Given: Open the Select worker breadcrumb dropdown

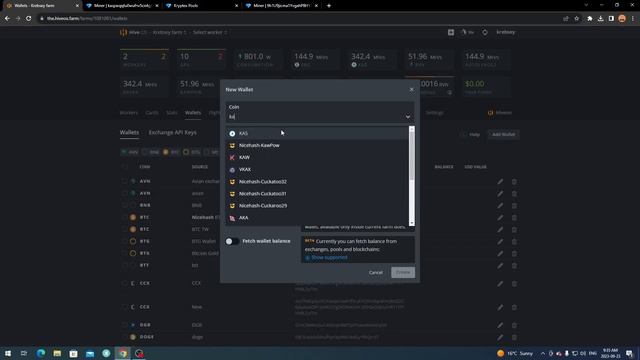Looking at the screenshot, I should tap(210, 32).
